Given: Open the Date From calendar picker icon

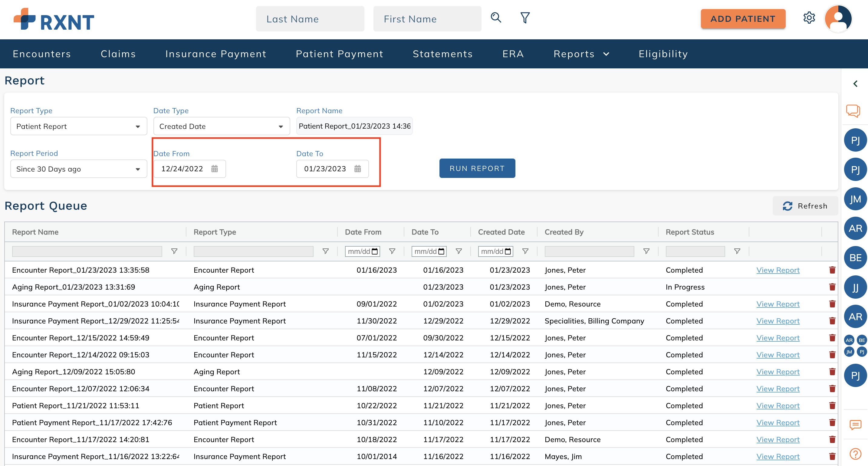Looking at the screenshot, I should pos(215,169).
